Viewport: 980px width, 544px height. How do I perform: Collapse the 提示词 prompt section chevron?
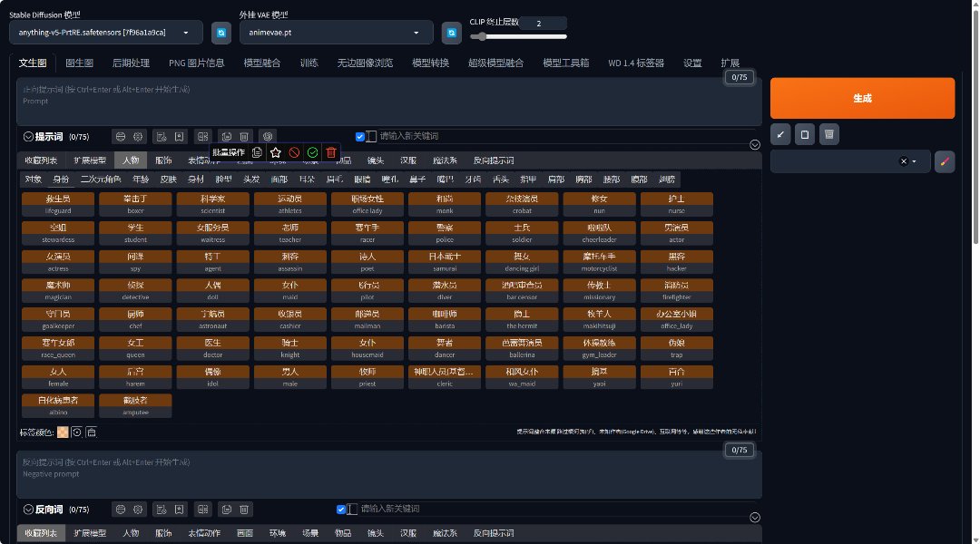click(28, 137)
